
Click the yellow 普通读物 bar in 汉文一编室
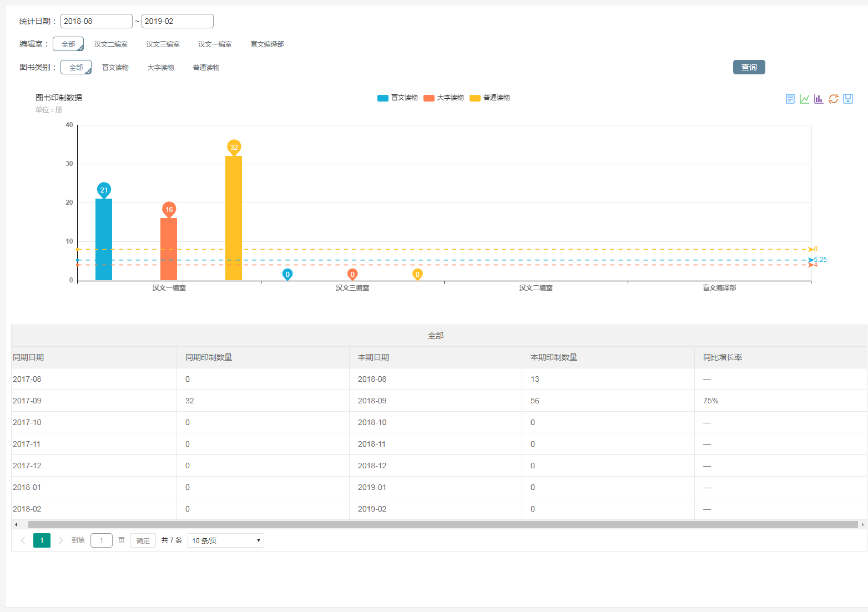pyautogui.click(x=234, y=218)
